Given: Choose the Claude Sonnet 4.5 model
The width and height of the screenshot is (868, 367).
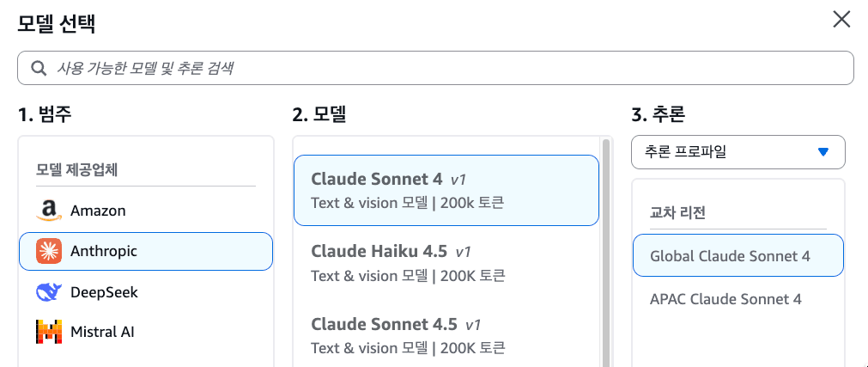Looking at the screenshot, I should tap(446, 335).
